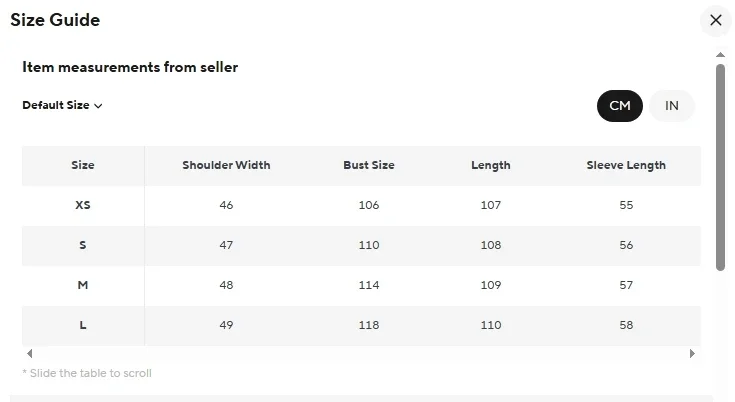
Task: Close the Size Guide dialog
Action: (715, 20)
